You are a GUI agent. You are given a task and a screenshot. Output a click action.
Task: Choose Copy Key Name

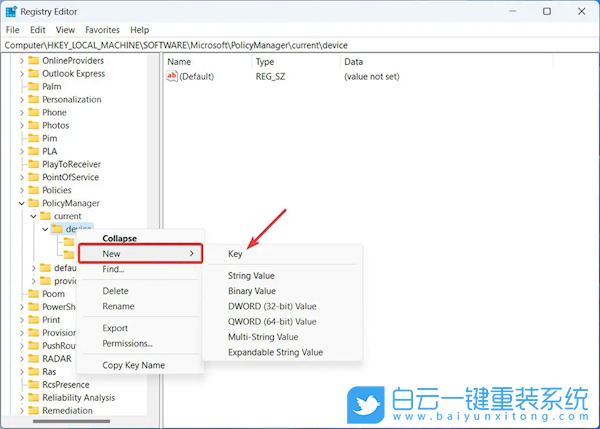click(x=140, y=365)
